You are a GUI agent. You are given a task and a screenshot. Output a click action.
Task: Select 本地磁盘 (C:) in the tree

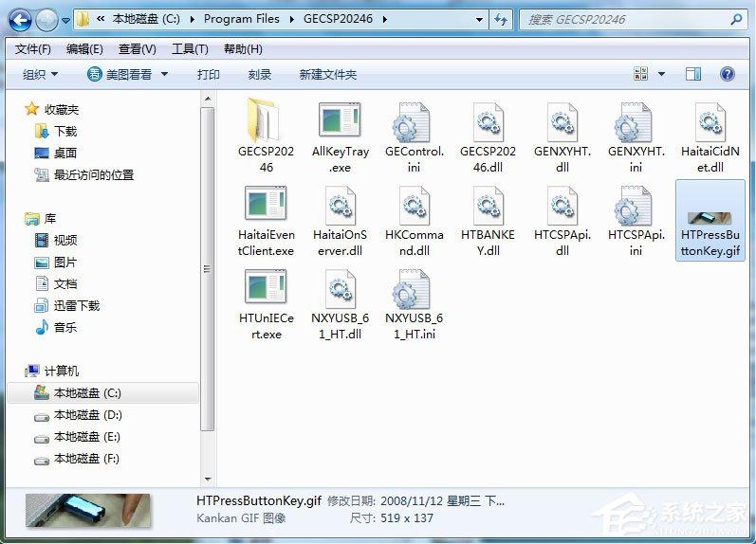point(103,393)
